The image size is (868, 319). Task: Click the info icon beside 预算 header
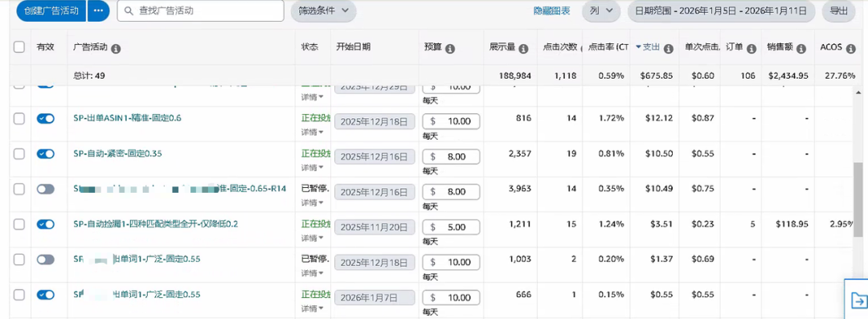[450, 49]
